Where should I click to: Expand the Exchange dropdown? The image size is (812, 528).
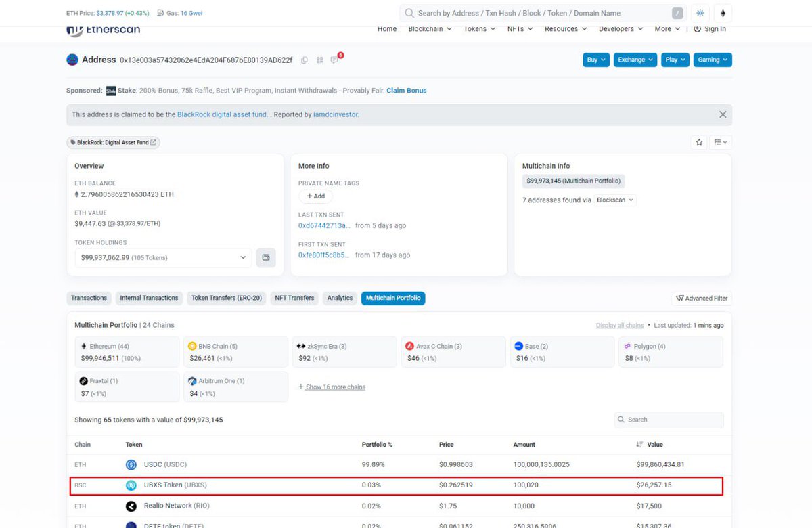coord(636,60)
